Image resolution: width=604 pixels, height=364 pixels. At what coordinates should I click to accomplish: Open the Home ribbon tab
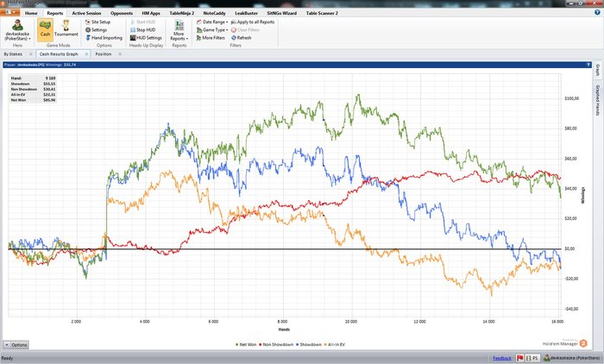tap(31, 13)
